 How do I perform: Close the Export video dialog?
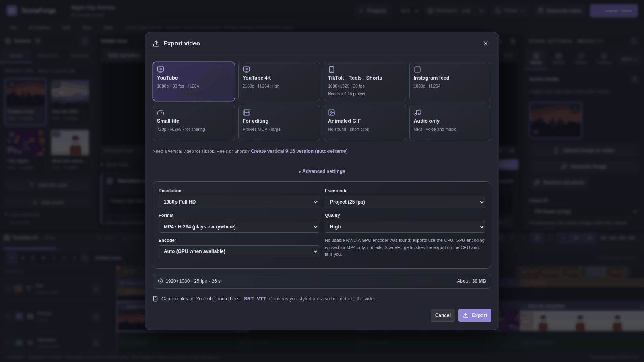(x=486, y=43)
